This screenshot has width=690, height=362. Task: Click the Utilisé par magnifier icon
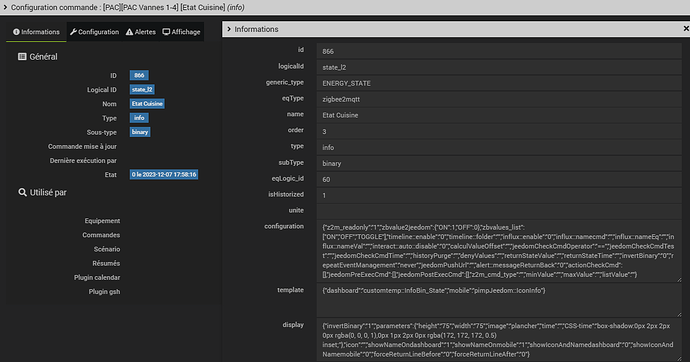pyautogui.click(x=22, y=192)
